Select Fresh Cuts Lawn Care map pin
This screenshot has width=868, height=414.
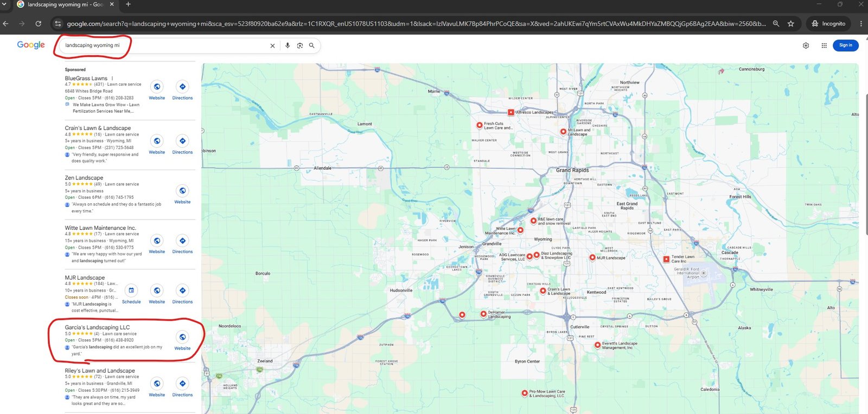click(x=479, y=125)
